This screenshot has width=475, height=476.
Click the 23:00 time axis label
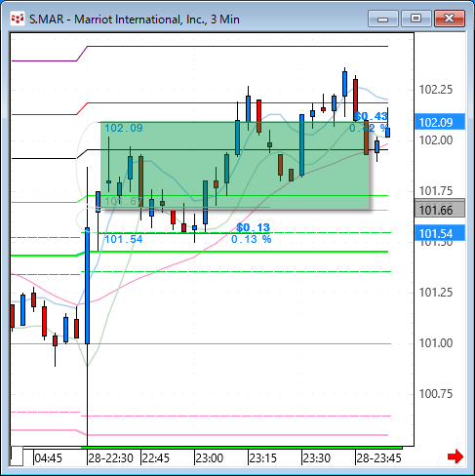tap(210, 458)
